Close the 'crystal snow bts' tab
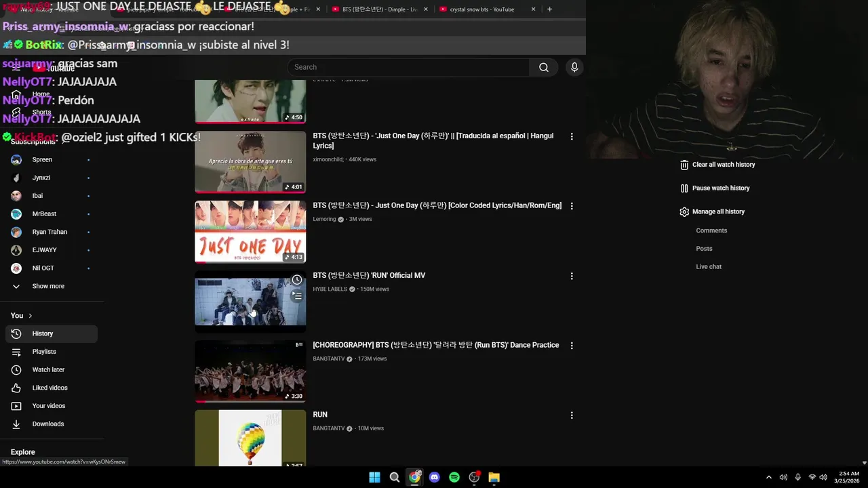The height and width of the screenshot is (488, 868). tap(533, 9)
